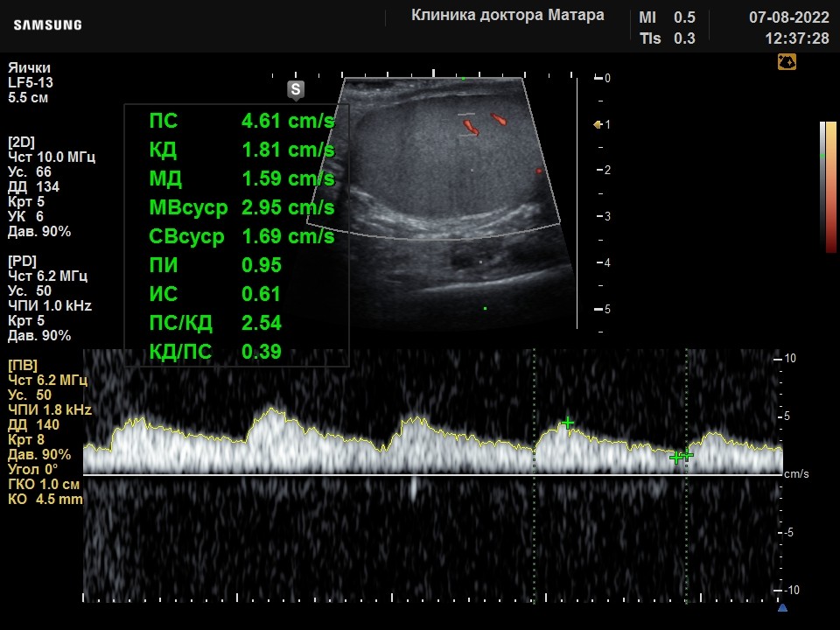Click the [ПВ] pulsed wave mode label
Screen dimensions: 840x630
[x=23, y=365]
